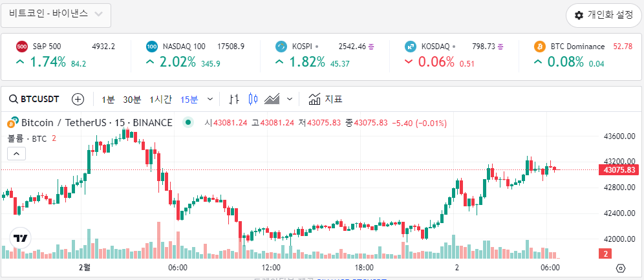This screenshot has height=280, width=644.
Task: Open chart settings gear at bottom right
Action: point(621,268)
